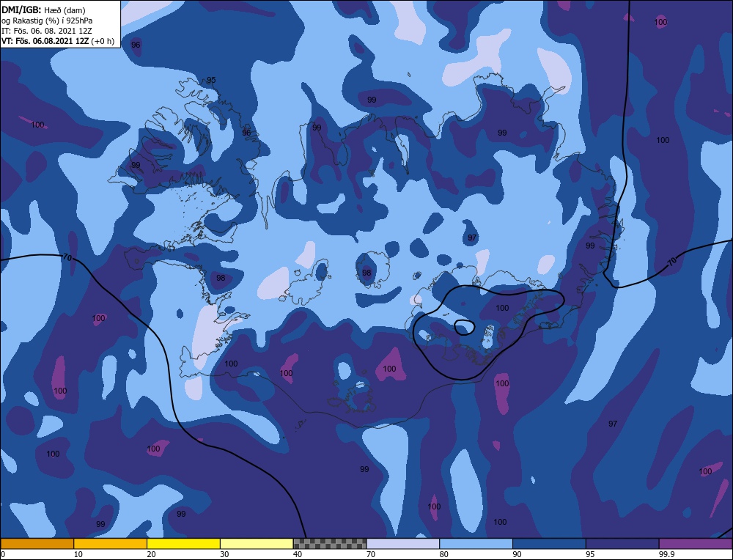Image resolution: width=733 pixels, height=560 pixels.
Task: Click the '99.9' legend scale label
Action: pyautogui.click(x=666, y=554)
